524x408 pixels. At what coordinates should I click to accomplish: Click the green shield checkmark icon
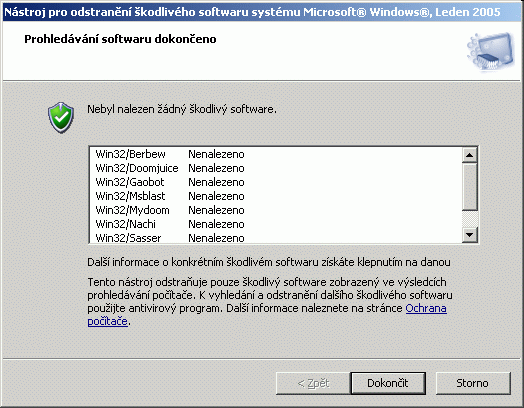pos(61,118)
